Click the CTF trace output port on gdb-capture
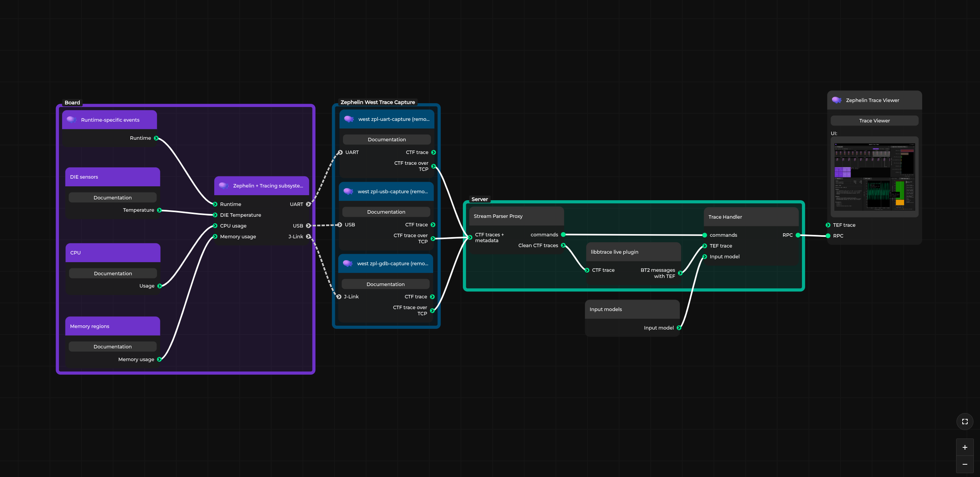Viewport: 980px width, 477px height. click(432, 297)
